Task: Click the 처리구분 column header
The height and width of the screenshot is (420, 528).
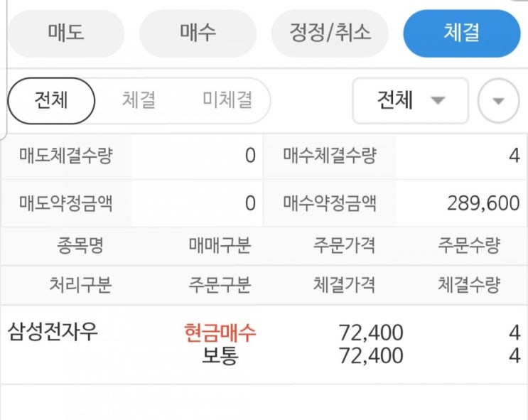Action: coord(80,285)
